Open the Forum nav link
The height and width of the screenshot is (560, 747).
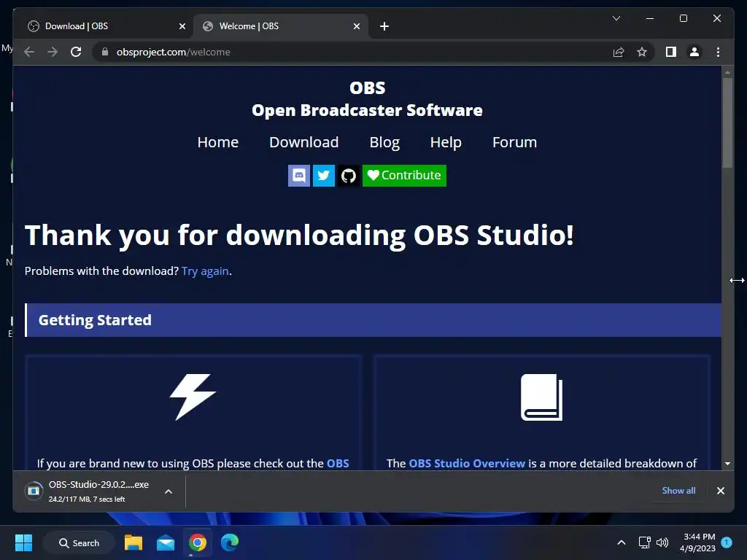coord(514,142)
